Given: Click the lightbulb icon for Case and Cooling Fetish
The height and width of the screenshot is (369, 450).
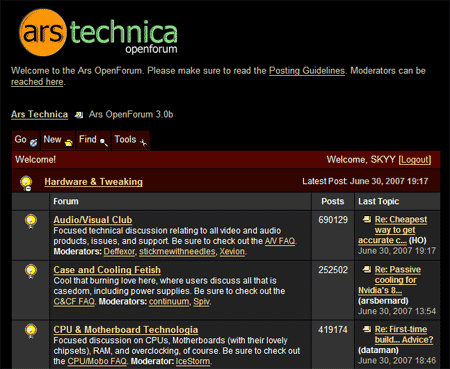Looking at the screenshot, I should coord(31,271).
